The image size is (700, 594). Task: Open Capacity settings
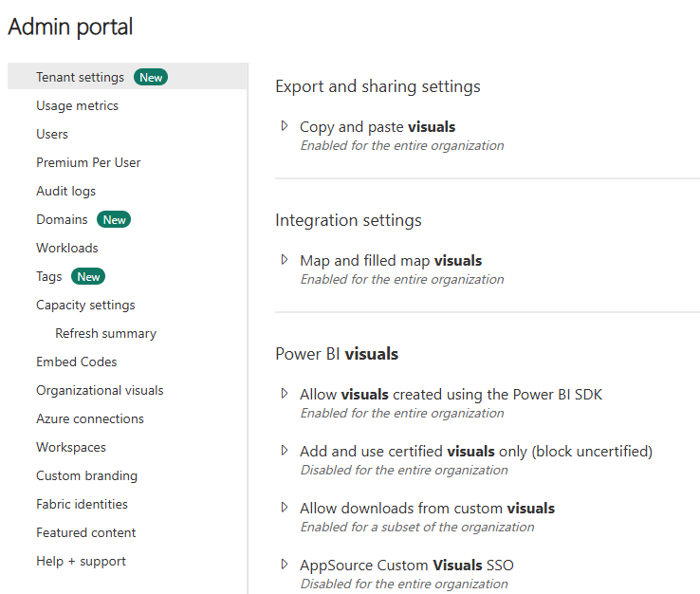85,305
